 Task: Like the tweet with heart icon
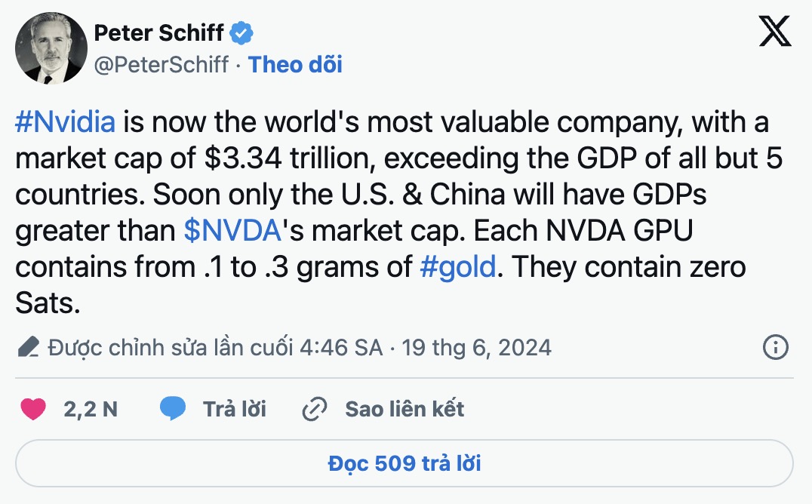pos(33,409)
